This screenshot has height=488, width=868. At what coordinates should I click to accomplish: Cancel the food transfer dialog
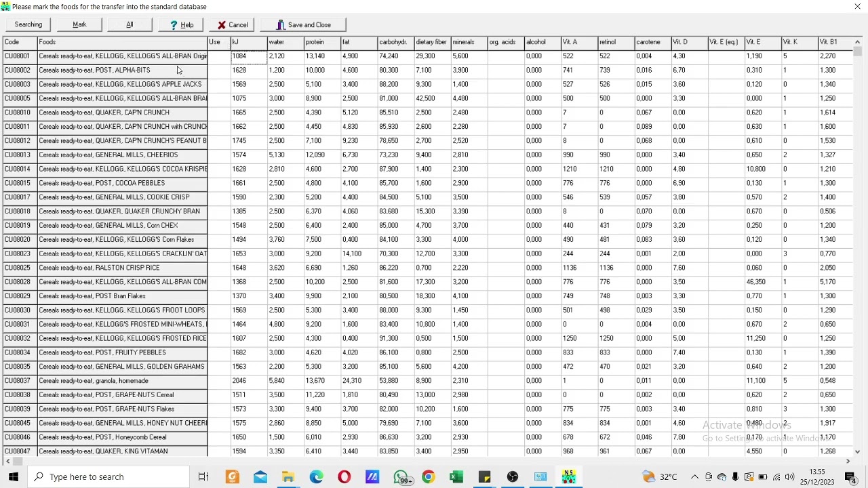tap(232, 25)
